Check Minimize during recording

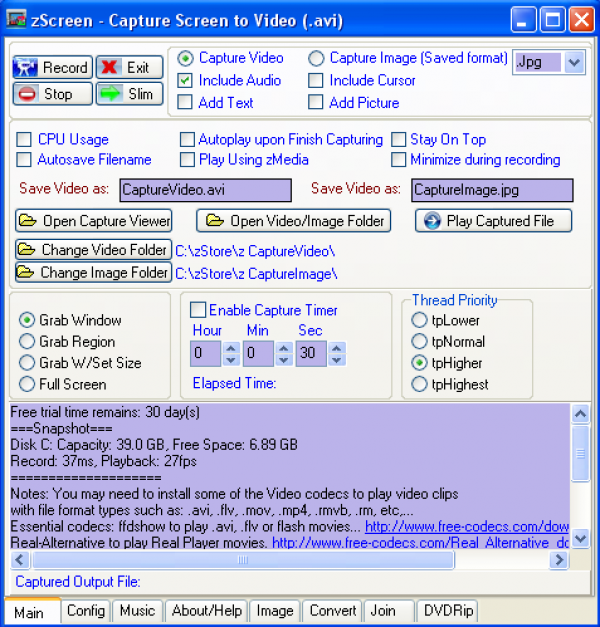click(399, 160)
